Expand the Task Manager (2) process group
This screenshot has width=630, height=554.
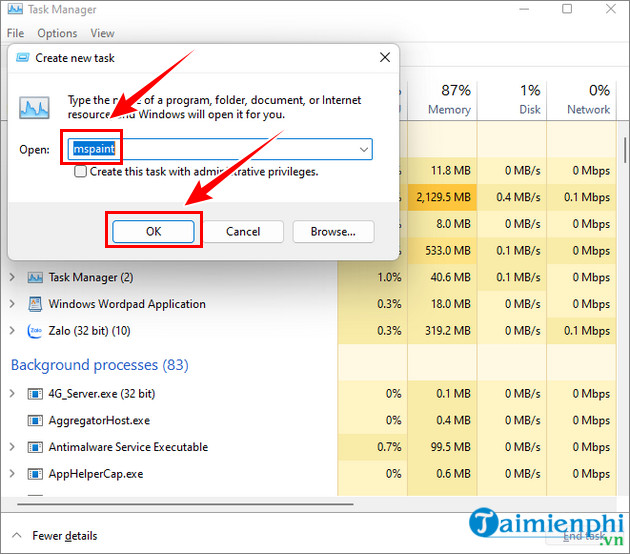(x=13, y=277)
